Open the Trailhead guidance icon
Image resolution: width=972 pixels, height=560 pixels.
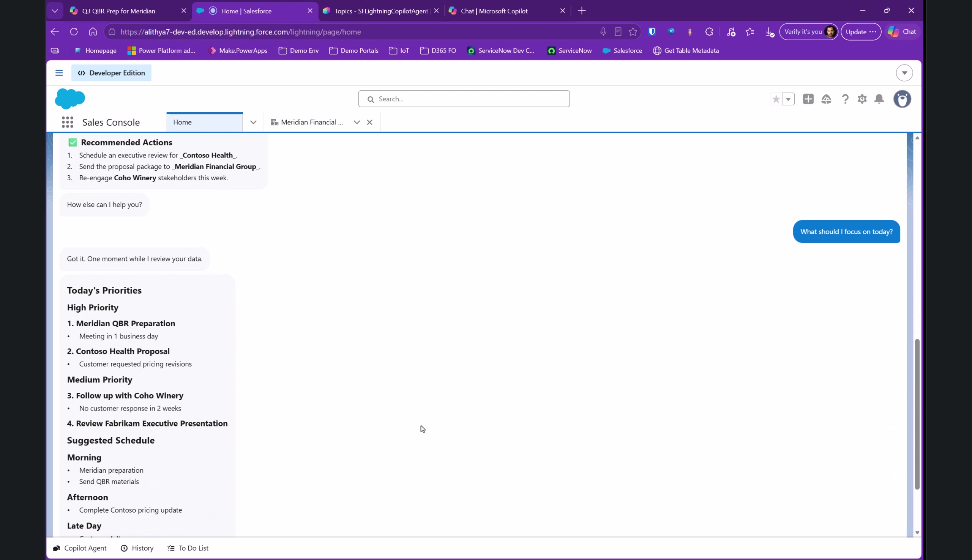tap(826, 99)
